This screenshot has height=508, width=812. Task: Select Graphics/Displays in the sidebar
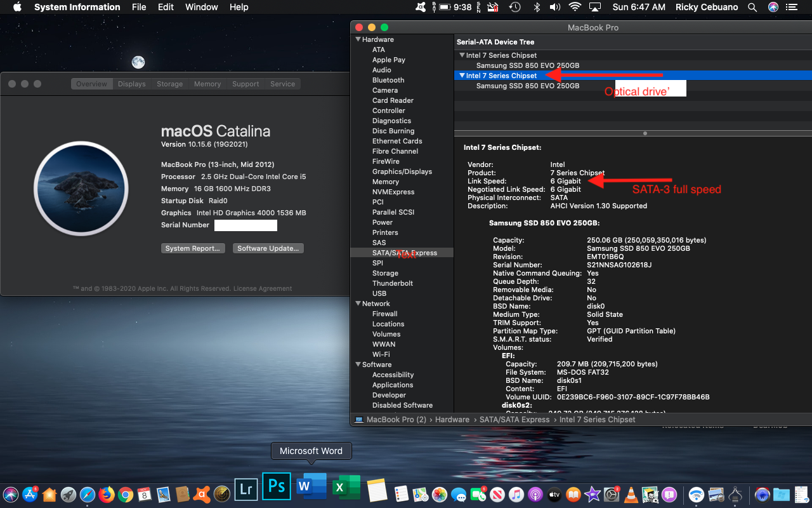402,171
